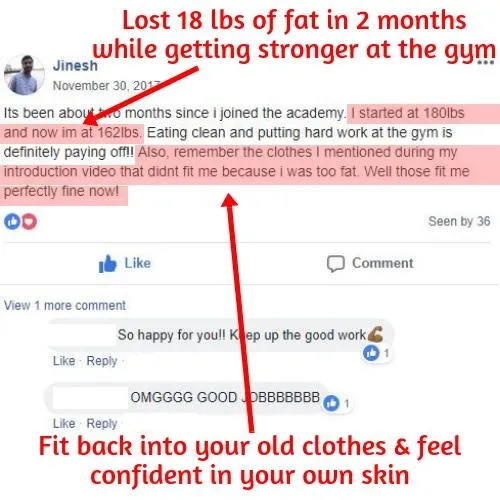Click Jinesh's profile picture

click(24, 75)
